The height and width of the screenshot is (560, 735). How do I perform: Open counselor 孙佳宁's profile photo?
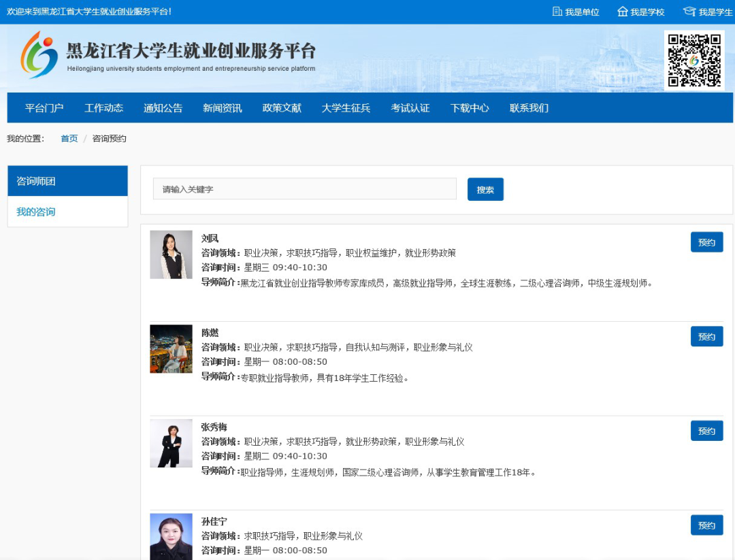click(x=171, y=538)
